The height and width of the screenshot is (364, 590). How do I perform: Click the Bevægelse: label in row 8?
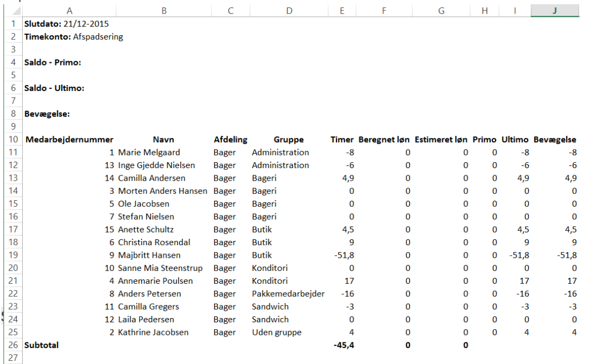coord(48,114)
